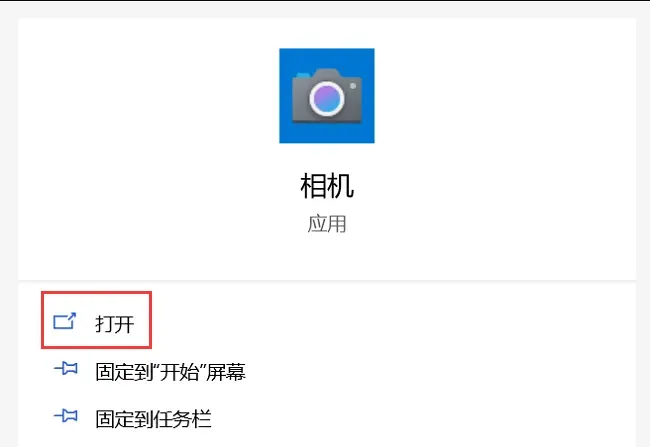Image resolution: width=650 pixels, height=447 pixels.
Task: Click the small flash dot on the camera icon
Action: click(x=353, y=86)
